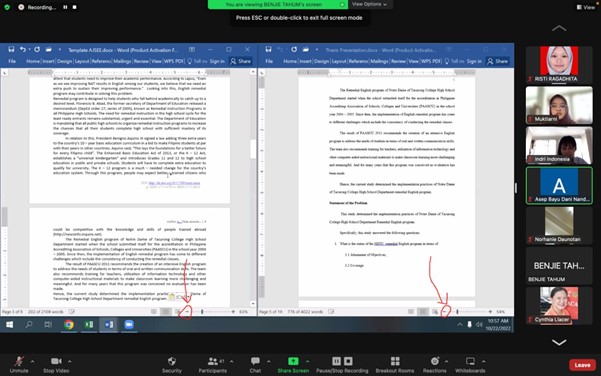Expand the arrow next to Participants
601x376 pixels.
pyautogui.click(x=231, y=361)
